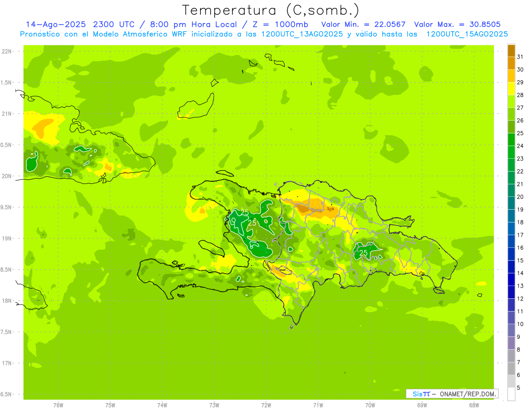Click the '17N' latitude axis label
This screenshot has height=411, width=532.
coord(7,363)
